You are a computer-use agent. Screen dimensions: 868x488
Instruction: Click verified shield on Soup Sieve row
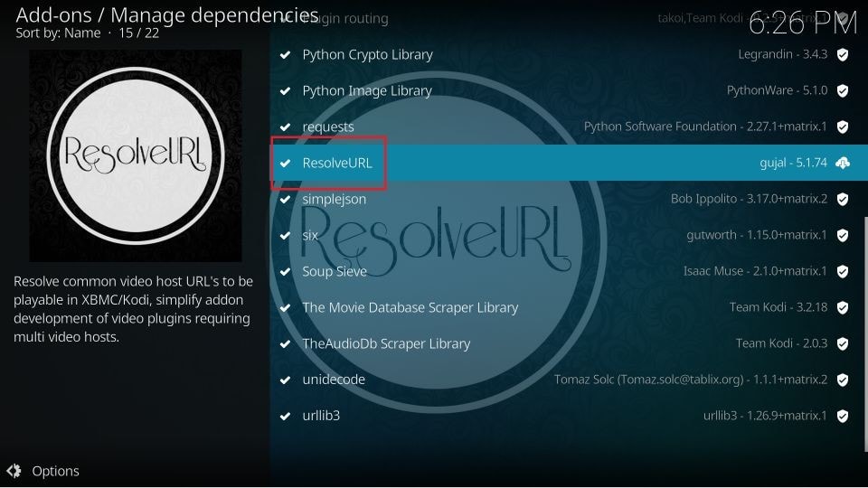pos(843,271)
